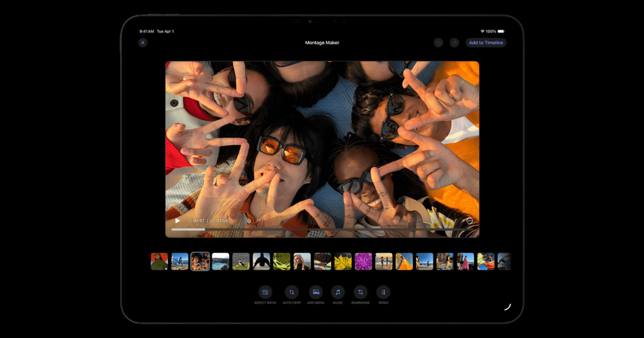This screenshot has height=338, width=644.
Task: Select the yellow flower thumbnail
Action: pyautogui.click(x=343, y=261)
